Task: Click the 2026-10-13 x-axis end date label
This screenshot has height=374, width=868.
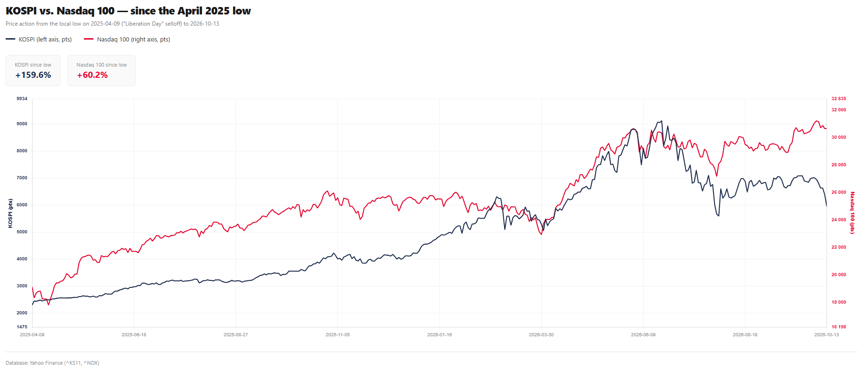Action: click(827, 335)
